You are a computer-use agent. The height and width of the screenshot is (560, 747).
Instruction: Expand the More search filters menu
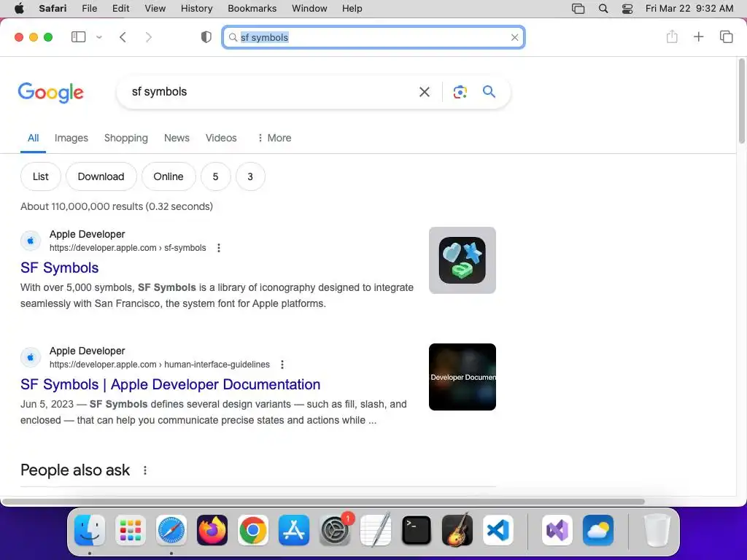(274, 138)
